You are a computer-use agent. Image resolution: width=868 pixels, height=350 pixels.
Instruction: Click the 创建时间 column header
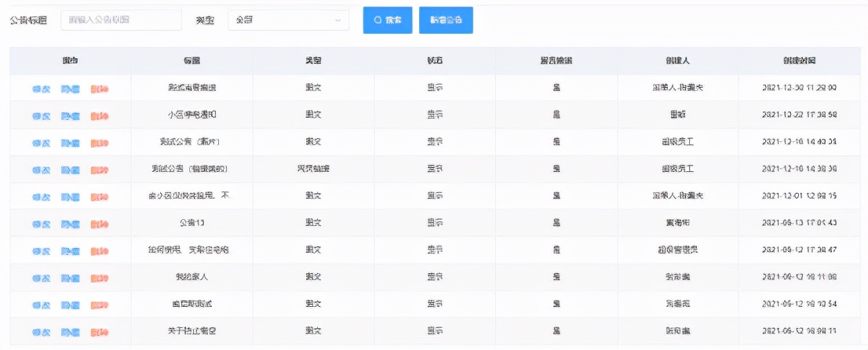click(x=800, y=61)
